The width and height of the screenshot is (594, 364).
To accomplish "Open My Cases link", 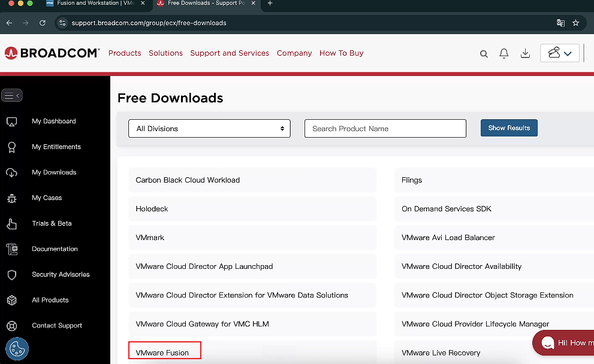I will (47, 198).
